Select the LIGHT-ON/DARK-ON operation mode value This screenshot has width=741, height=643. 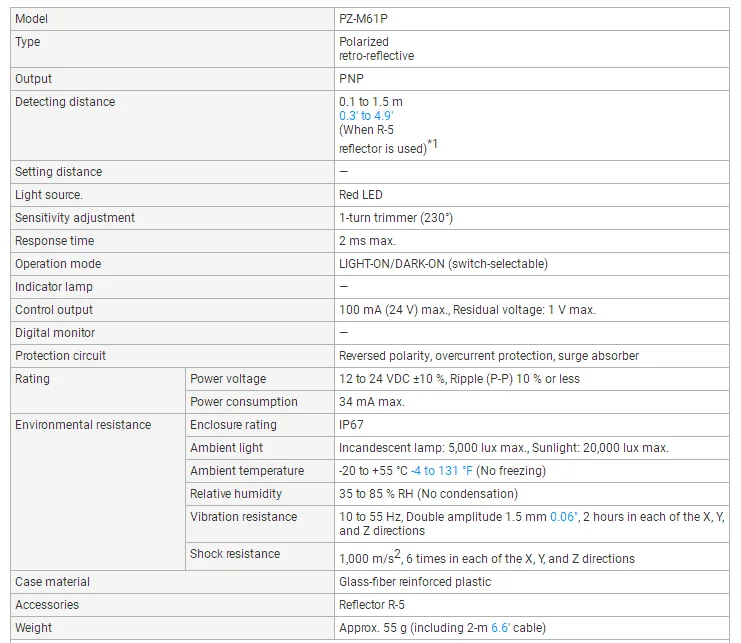[x=443, y=264]
